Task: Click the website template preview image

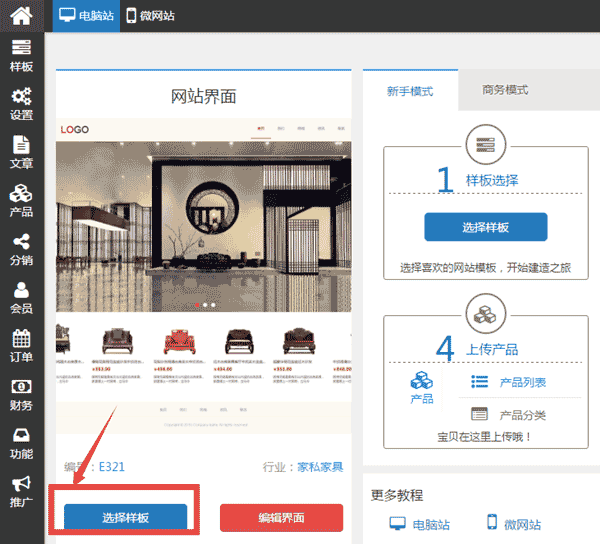Action: [x=204, y=276]
